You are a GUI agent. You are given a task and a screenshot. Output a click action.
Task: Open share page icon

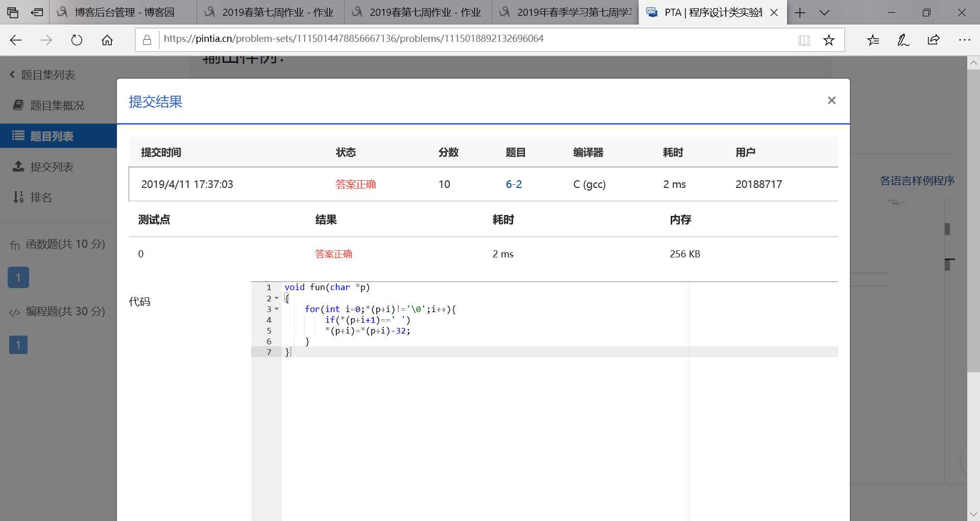coord(934,40)
